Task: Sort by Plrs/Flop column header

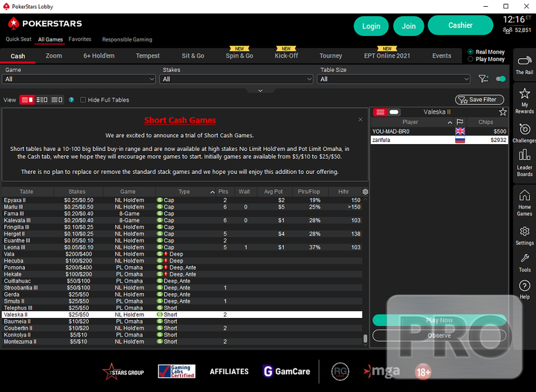Action: click(309, 192)
